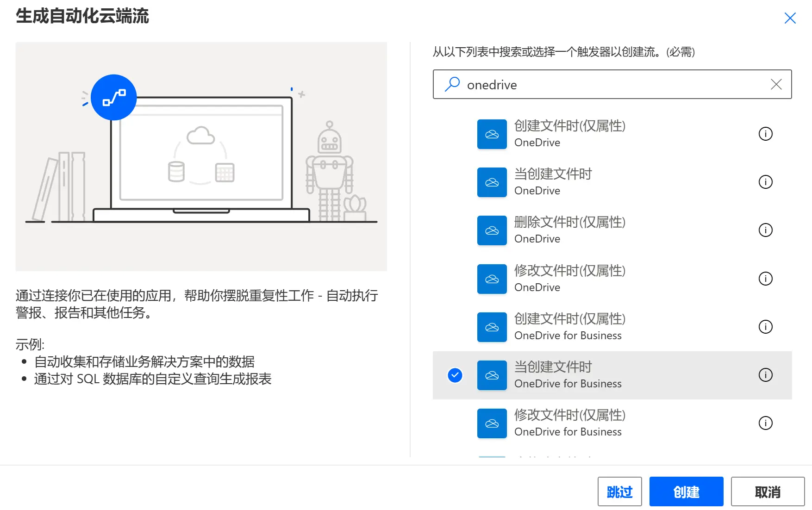Viewport: 812px width, 510px height.
Task: Show info for 创建文件时(仅属性) OneDrive for Business
Action: click(x=766, y=327)
